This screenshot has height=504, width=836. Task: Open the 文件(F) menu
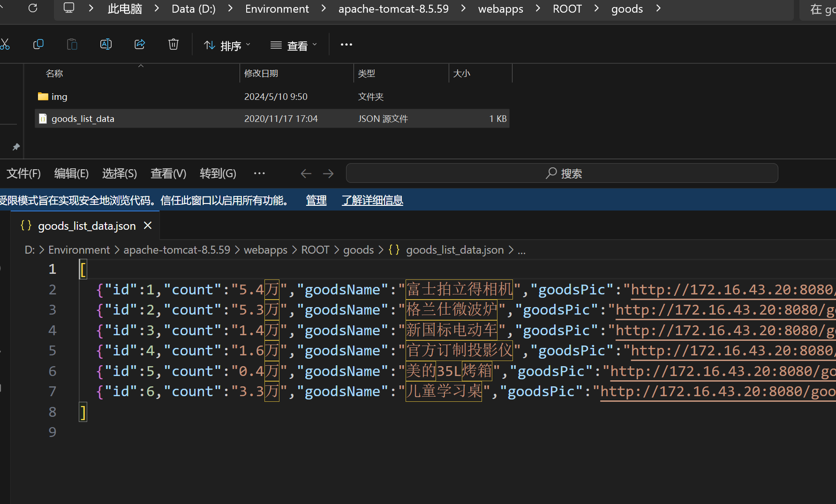click(23, 173)
